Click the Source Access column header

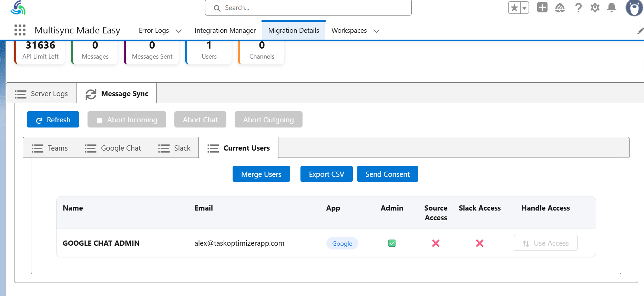point(436,213)
